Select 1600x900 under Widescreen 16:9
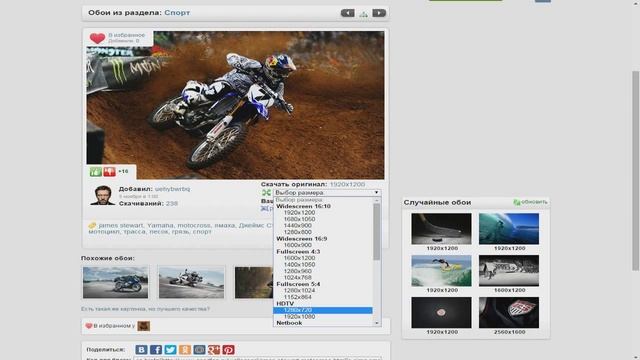This screenshot has width=640, height=360. pyautogui.click(x=298, y=245)
